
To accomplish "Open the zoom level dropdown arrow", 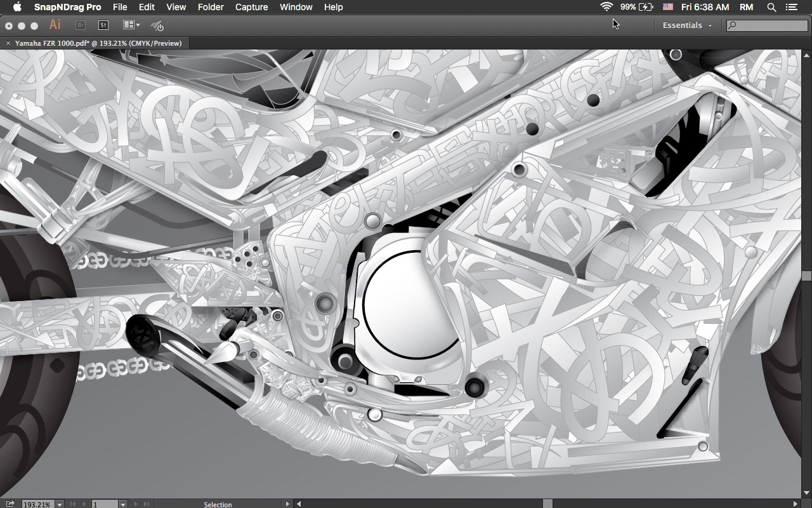I will (x=60, y=504).
